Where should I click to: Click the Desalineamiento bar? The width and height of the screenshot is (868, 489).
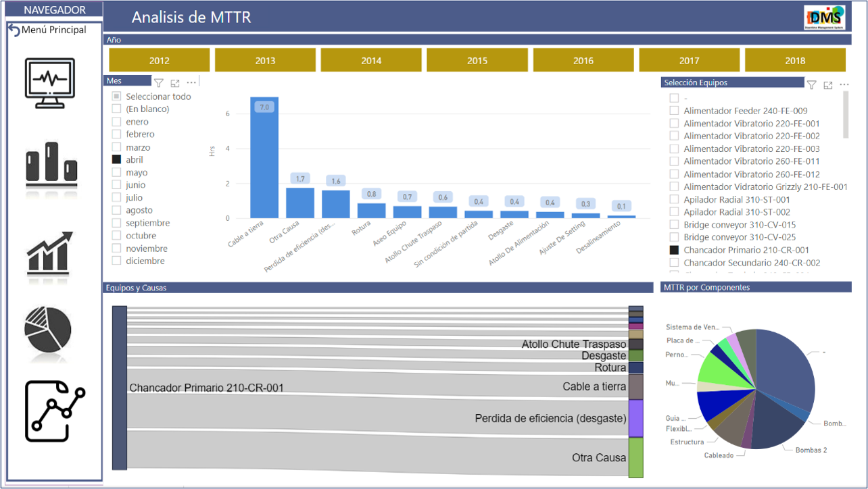(x=622, y=217)
